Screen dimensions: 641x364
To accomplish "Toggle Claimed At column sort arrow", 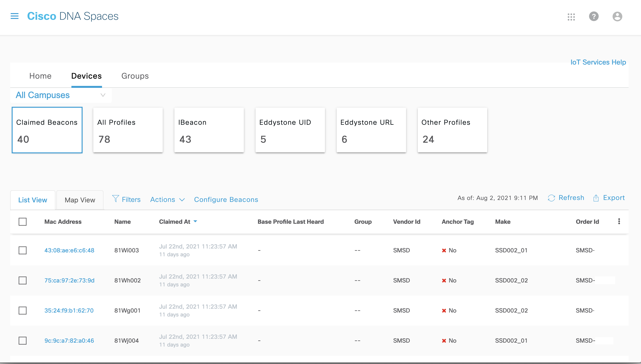I will (195, 221).
